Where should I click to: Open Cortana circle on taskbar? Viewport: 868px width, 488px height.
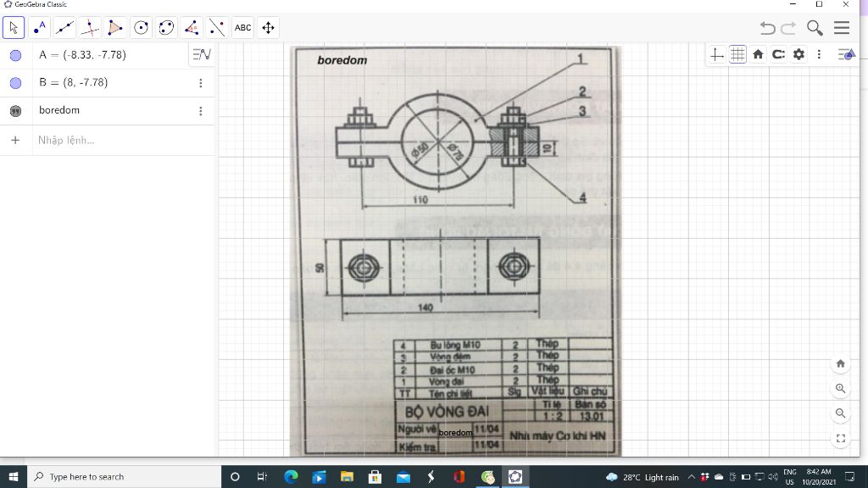click(x=235, y=476)
